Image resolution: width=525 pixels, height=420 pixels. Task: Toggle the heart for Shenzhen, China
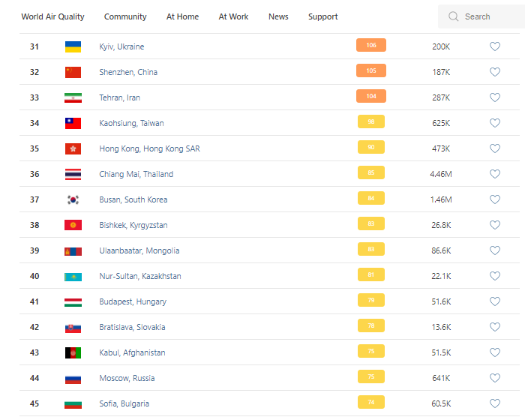495,72
